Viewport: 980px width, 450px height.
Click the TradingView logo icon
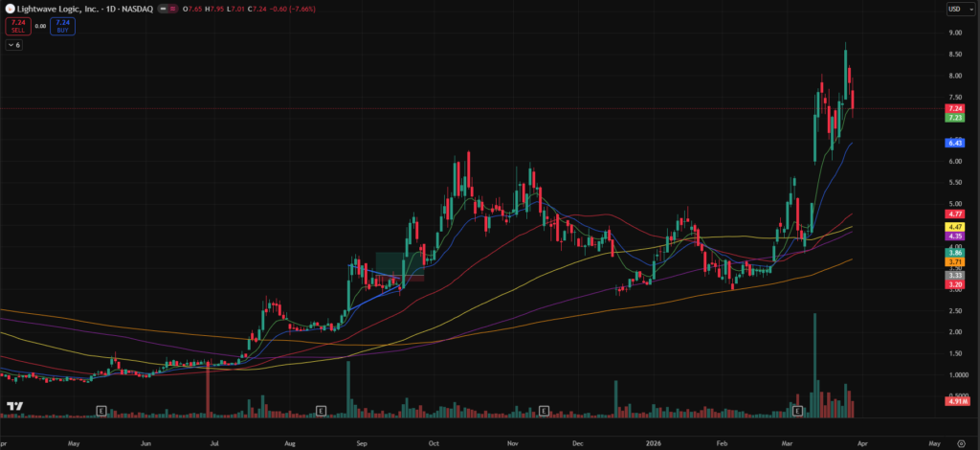coord(13,409)
